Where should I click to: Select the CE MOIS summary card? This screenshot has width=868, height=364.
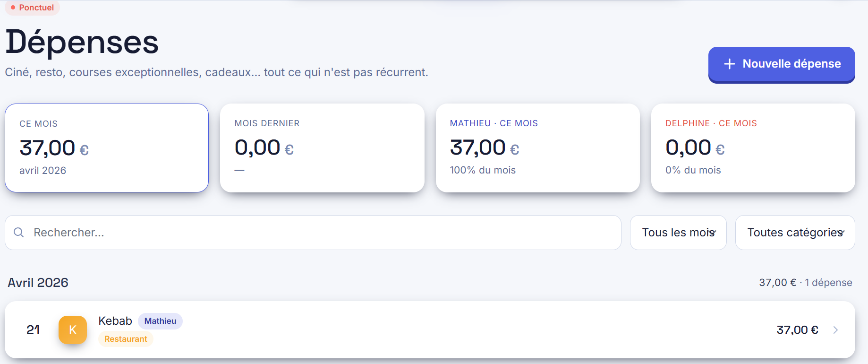pos(106,148)
